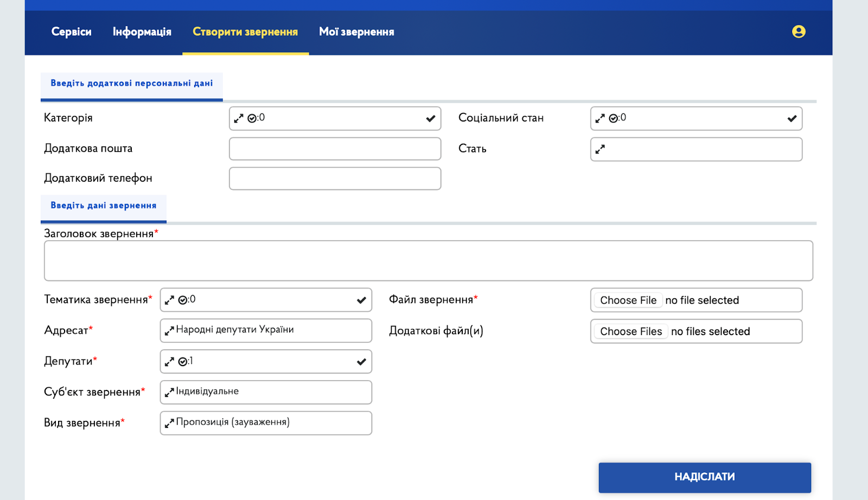Viewport: 868px width, 500px height.
Task: Click expand arrows icon in Соціальний стан field
Action: (x=600, y=118)
